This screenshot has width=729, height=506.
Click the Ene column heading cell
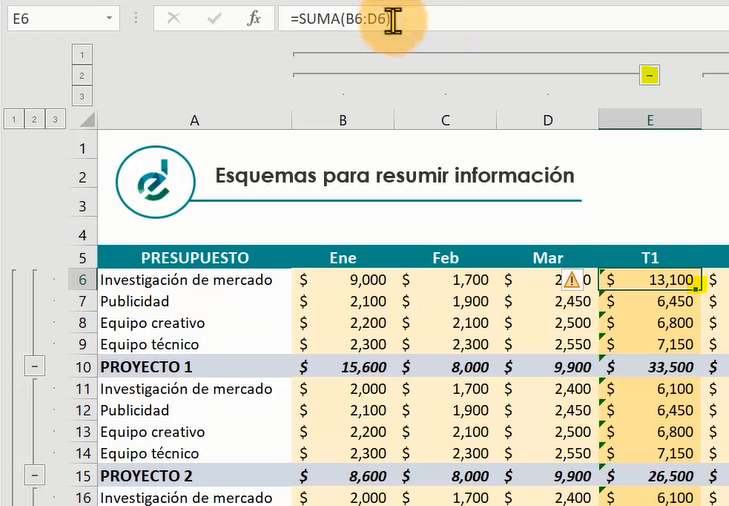pyautogui.click(x=343, y=257)
